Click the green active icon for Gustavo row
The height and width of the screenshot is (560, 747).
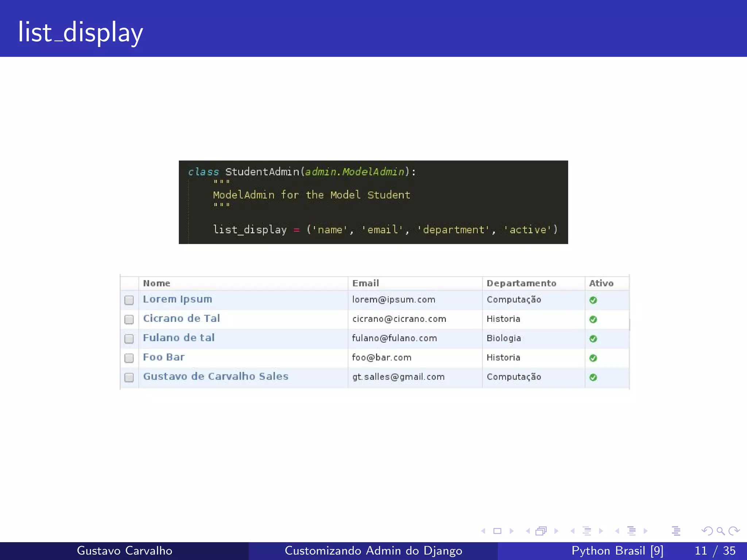click(x=593, y=377)
